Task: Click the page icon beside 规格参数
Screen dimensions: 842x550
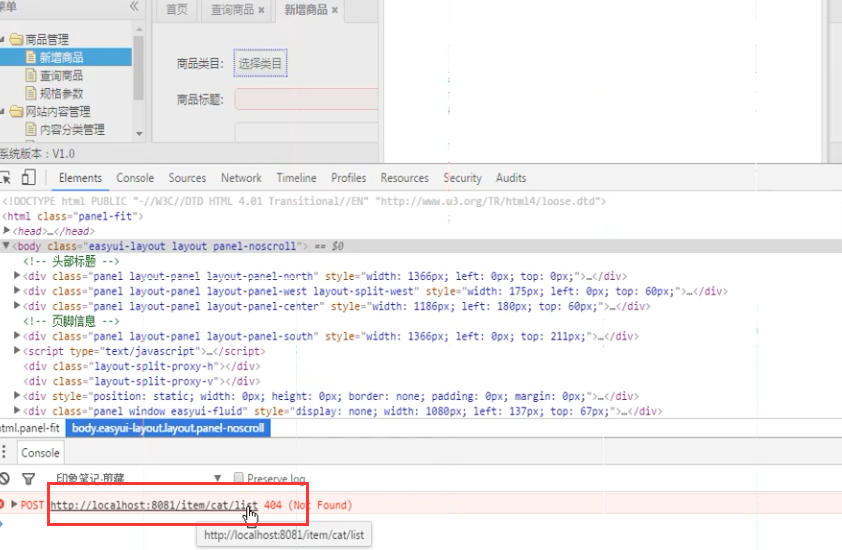Action: click(x=31, y=93)
